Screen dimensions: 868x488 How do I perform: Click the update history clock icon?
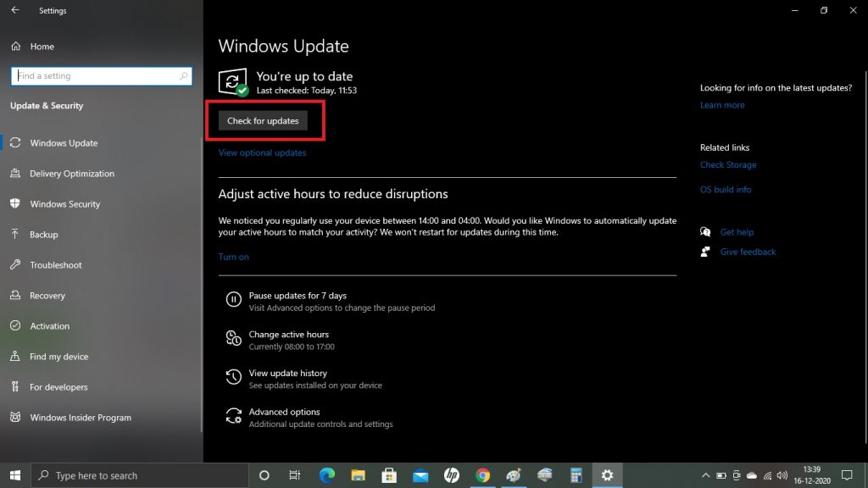click(234, 377)
